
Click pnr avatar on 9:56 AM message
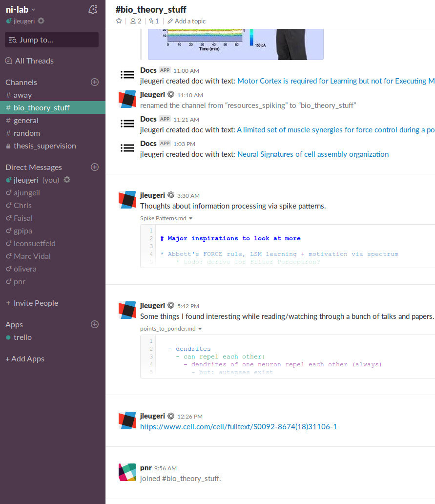[x=127, y=472]
